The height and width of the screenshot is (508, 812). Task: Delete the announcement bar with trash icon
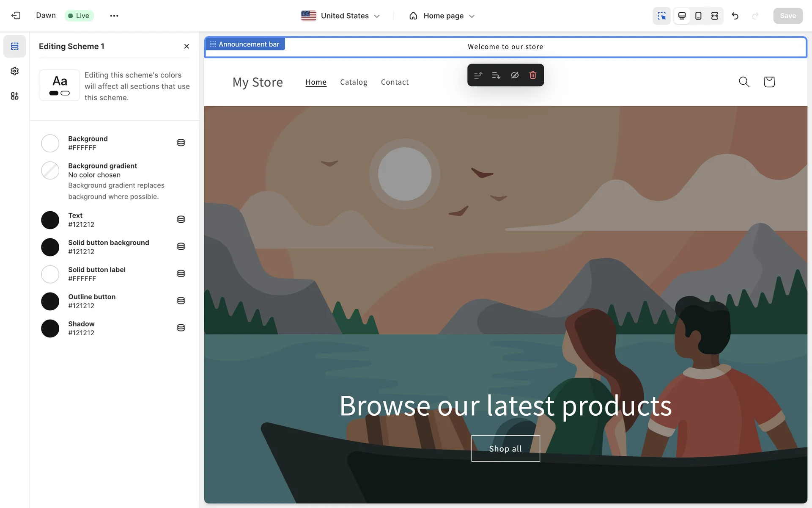coord(533,75)
